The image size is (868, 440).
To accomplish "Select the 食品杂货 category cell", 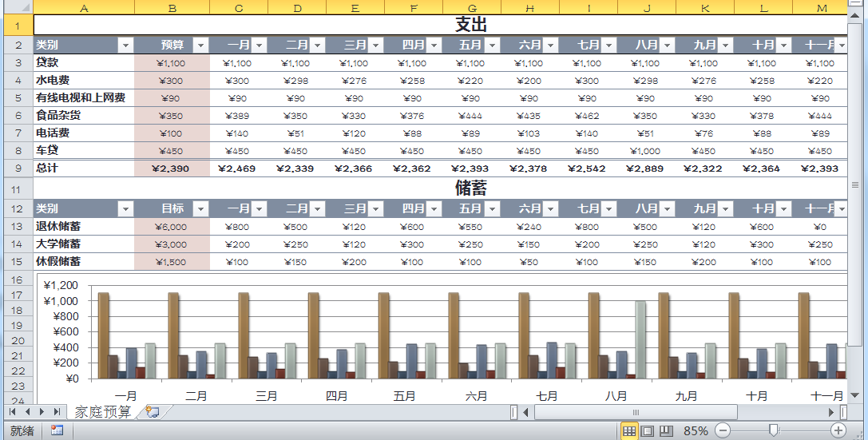I will (x=84, y=116).
